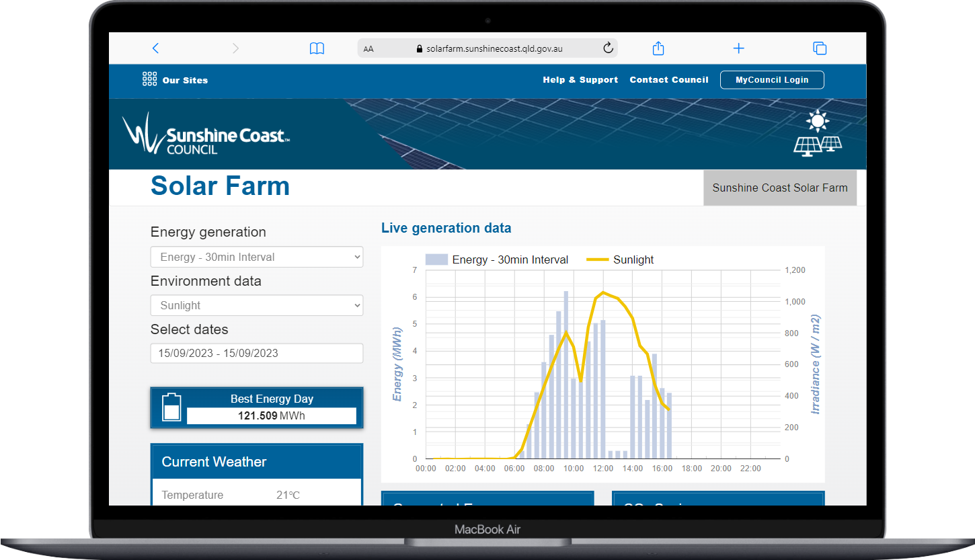Screen dimensions: 975x560
Task: Expand the Sunlight environment data dropdown
Action: [257, 305]
